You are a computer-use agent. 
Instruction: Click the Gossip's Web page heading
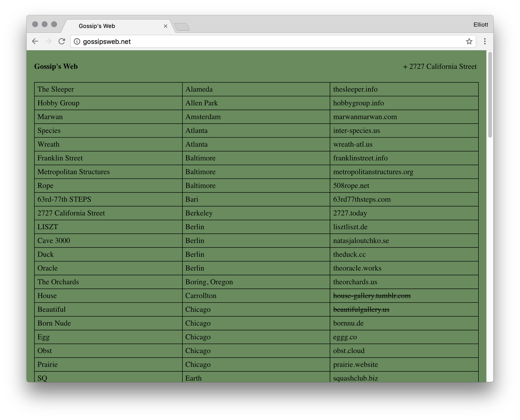(56, 66)
